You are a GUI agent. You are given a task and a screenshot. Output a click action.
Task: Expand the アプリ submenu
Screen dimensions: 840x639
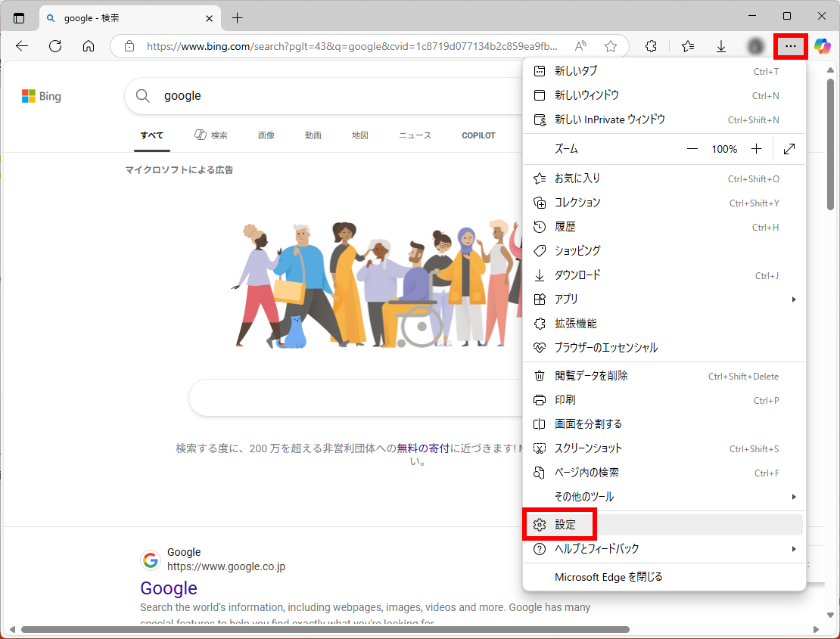click(x=664, y=299)
